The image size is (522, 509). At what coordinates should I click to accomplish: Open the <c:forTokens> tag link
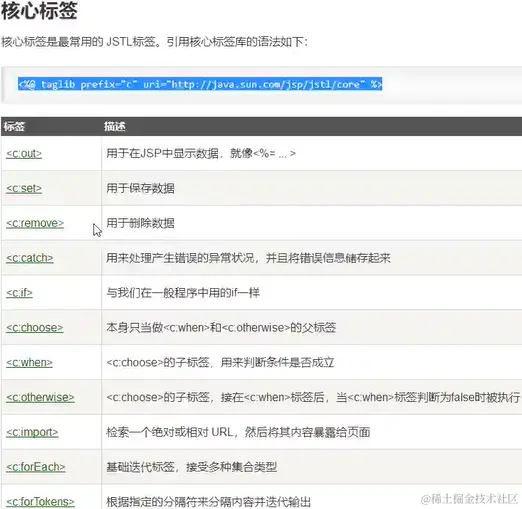tap(40, 502)
